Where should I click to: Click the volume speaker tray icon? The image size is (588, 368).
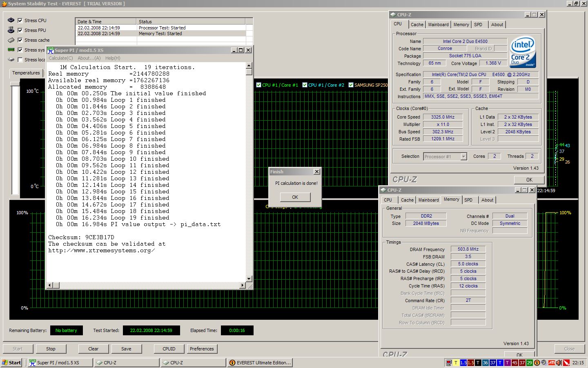559,363
